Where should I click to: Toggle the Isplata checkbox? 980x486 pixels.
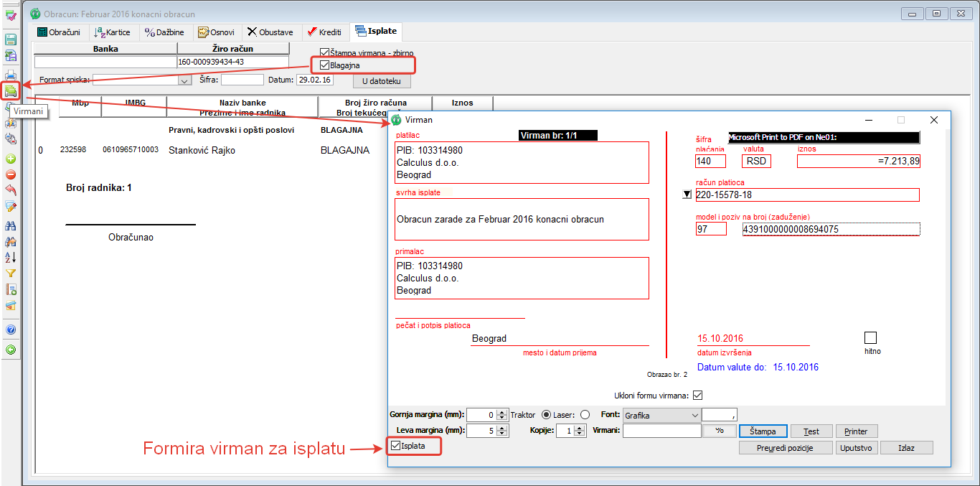(x=396, y=446)
